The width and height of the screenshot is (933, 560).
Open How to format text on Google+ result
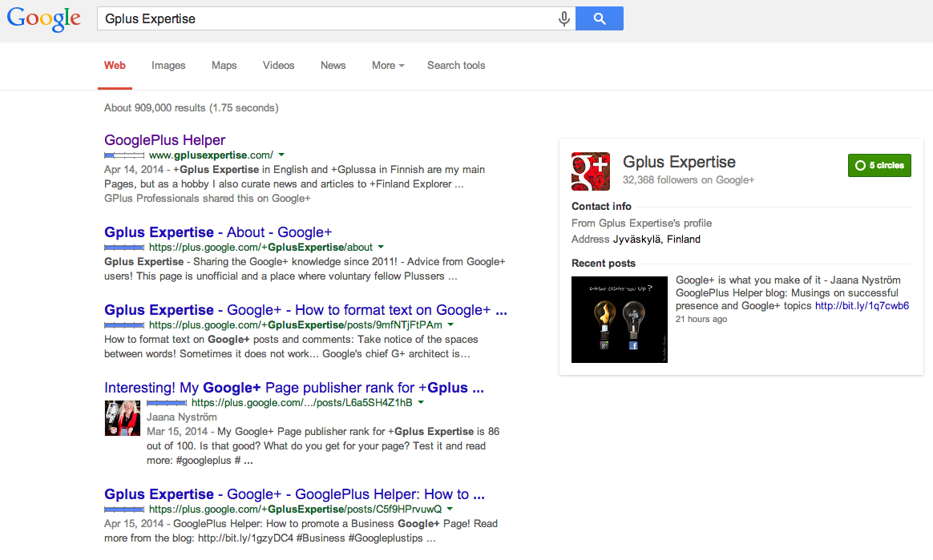[305, 310]
